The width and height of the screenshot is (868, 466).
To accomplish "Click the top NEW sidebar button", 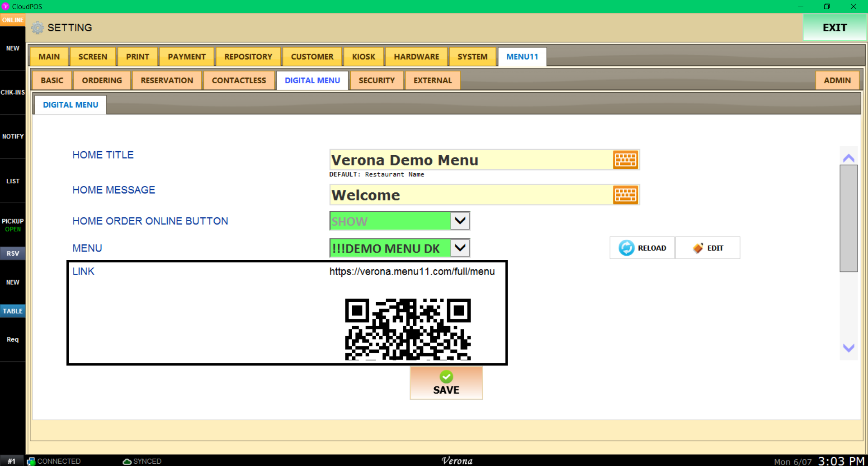I will point(13,48).
